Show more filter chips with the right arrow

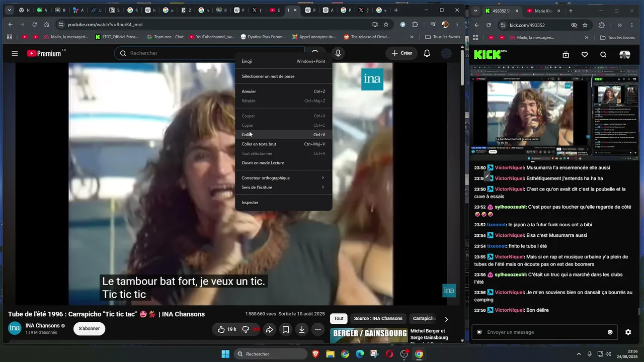click(x=446, y=319)
